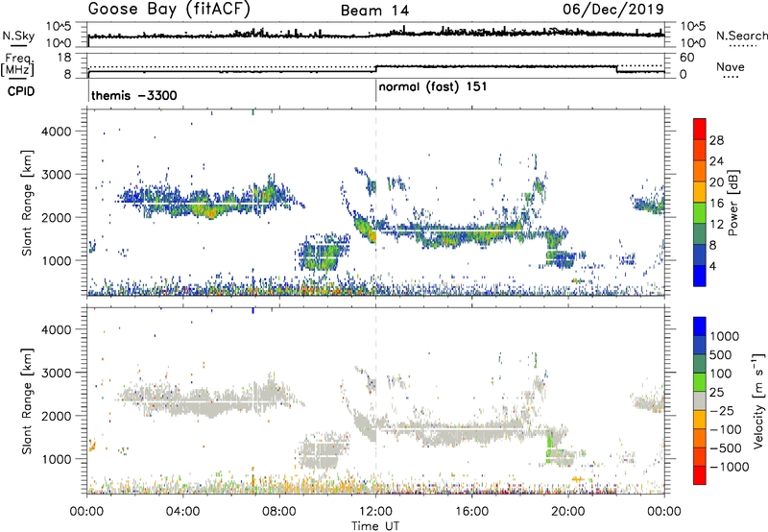
Task: Pick the light green 12–16 dB Power colorbar segment
Action: tap(700, 213)
